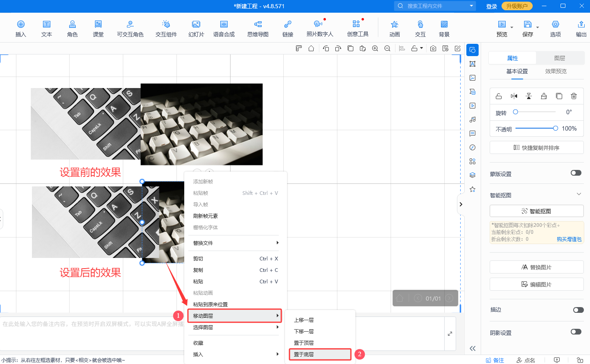Enable the 描边 stroke switch
Image resolution: width=590 pixels, height=364 pixels.
pyautogui.click(x=578, y=310)
